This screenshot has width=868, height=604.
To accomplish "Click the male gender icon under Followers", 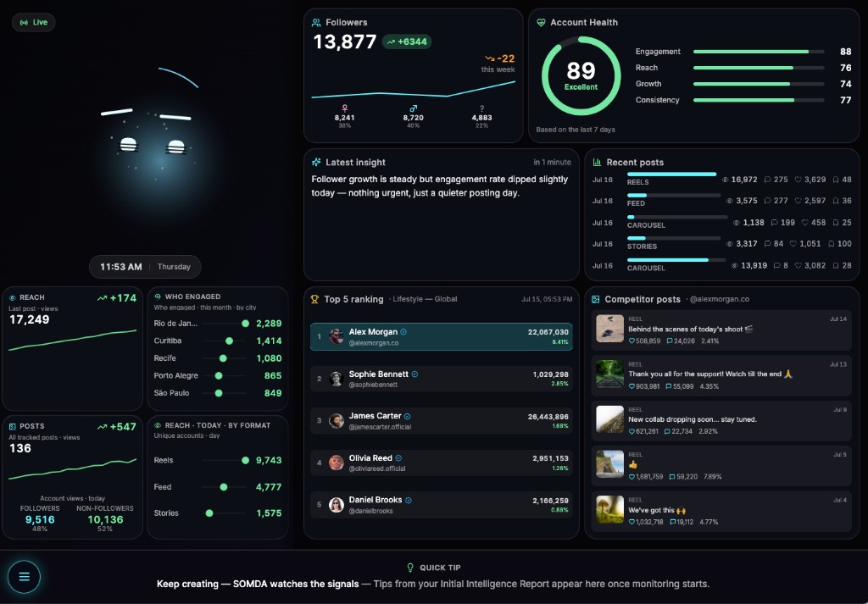I will tap(413, 108).
